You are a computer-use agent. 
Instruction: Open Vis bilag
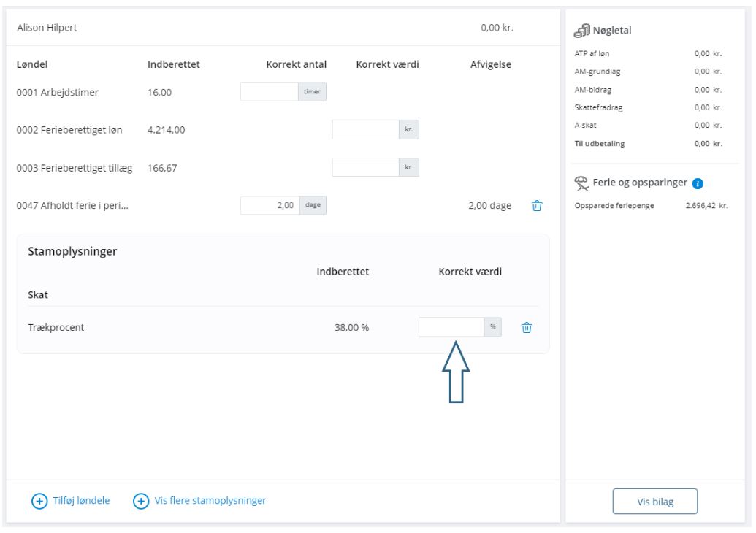[654, 502]
